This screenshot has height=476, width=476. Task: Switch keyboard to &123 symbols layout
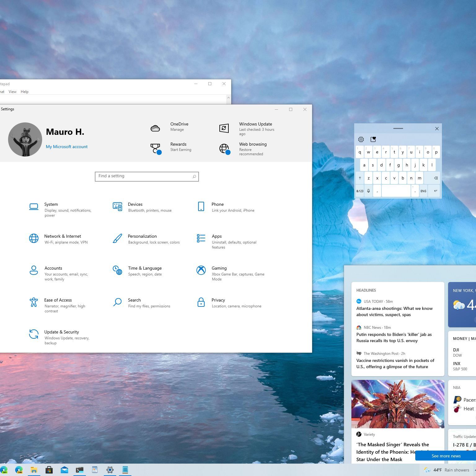pyautogui.click(x=360, y=191)
